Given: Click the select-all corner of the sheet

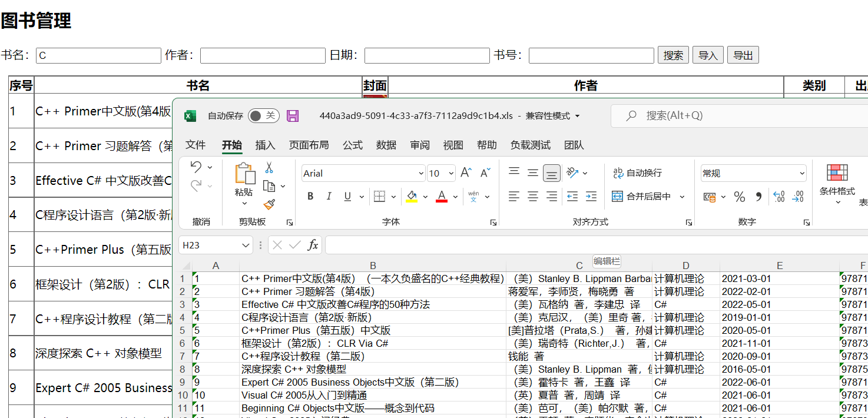Looking at the screenshot, I should (185, 266).
